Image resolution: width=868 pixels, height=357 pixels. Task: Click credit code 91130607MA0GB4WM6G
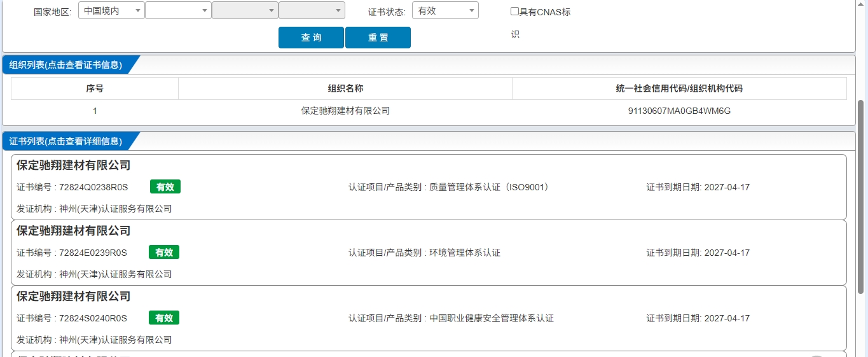[x=679, y=111]
